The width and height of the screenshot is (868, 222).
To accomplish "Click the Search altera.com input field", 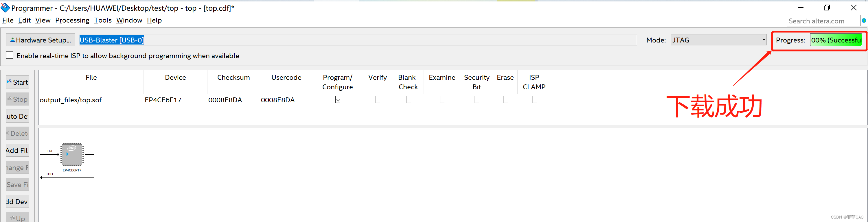I will (x=823, y=21).
